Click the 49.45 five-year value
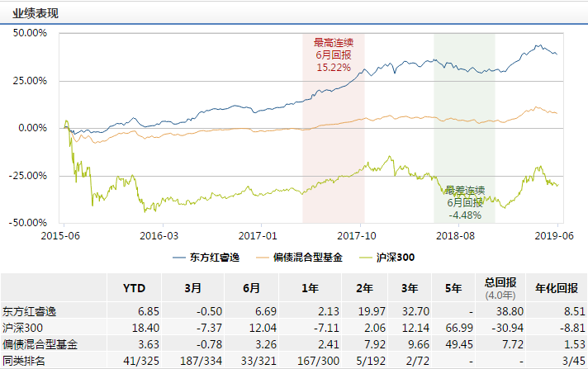This screenshot has width=588, height=369. (x=459, y=344)
